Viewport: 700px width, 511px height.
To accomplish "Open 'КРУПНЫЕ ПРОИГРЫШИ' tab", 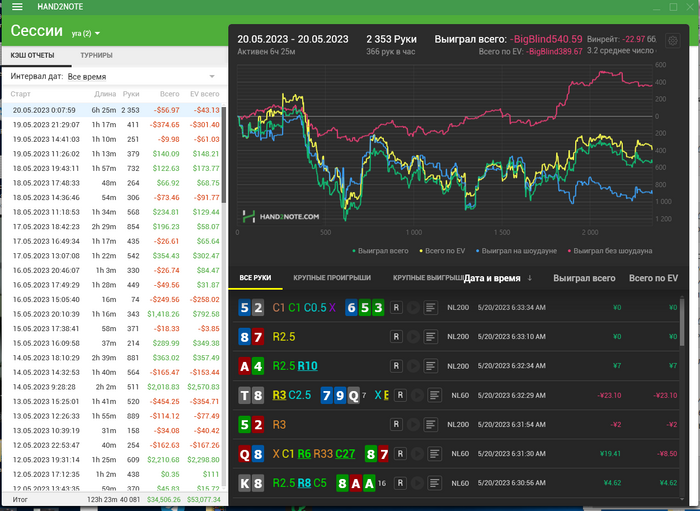I will [x=332, y=278].
